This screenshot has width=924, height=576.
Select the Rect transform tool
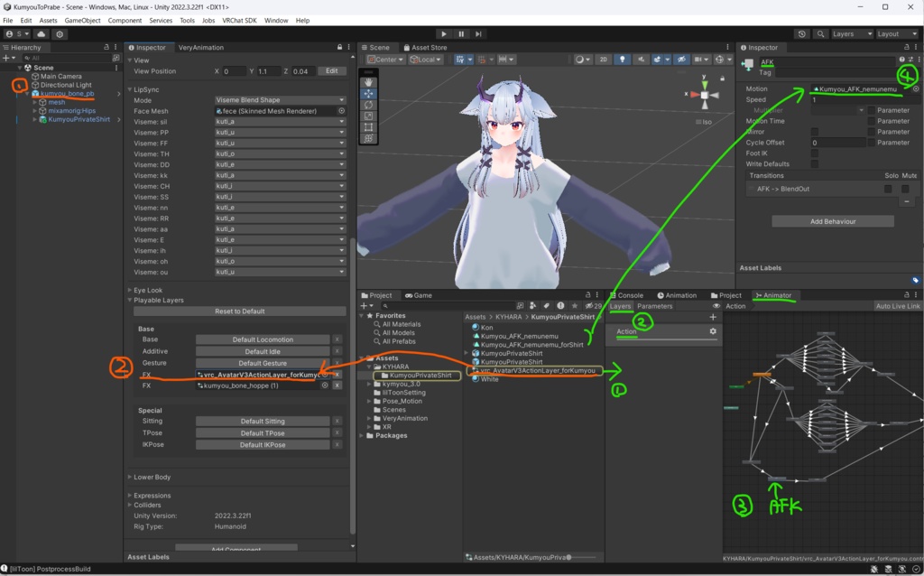368,127
